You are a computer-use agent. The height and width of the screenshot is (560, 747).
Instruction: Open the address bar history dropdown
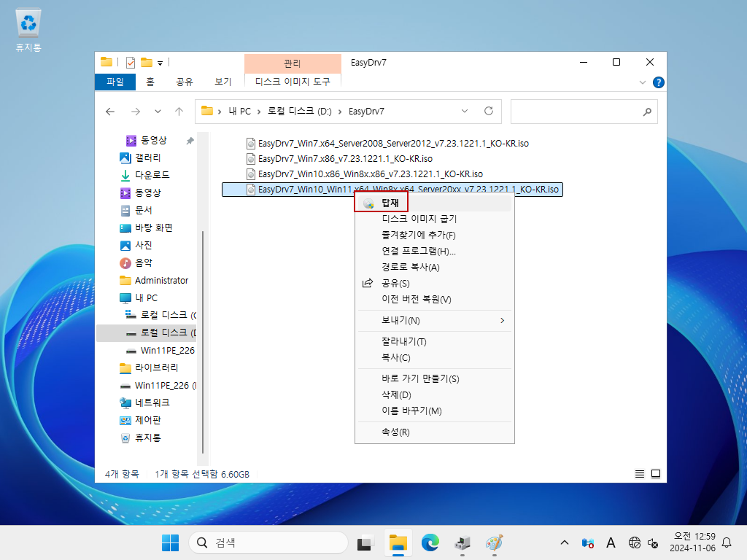(x=465, y=111)
